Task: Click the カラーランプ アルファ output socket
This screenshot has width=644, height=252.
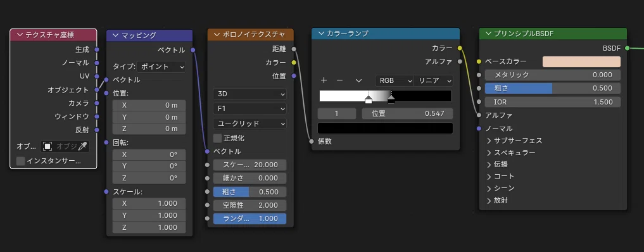Action: [x=460, y=61]
